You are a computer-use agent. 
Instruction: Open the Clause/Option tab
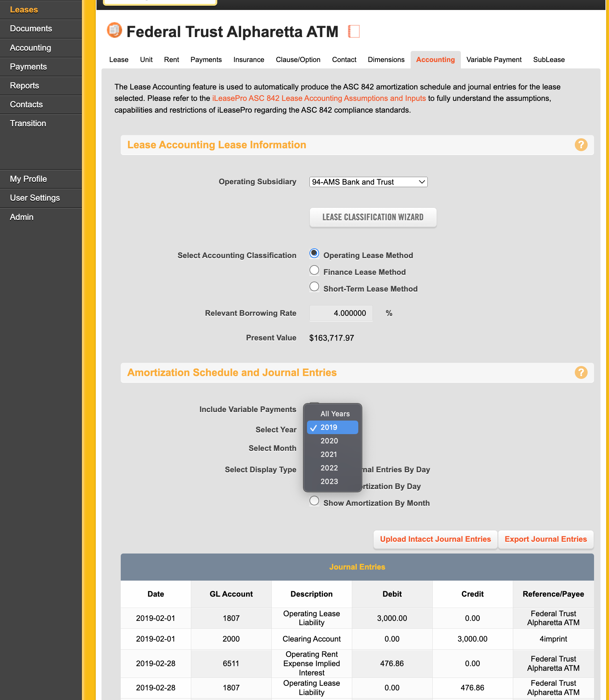coord(298,60)
